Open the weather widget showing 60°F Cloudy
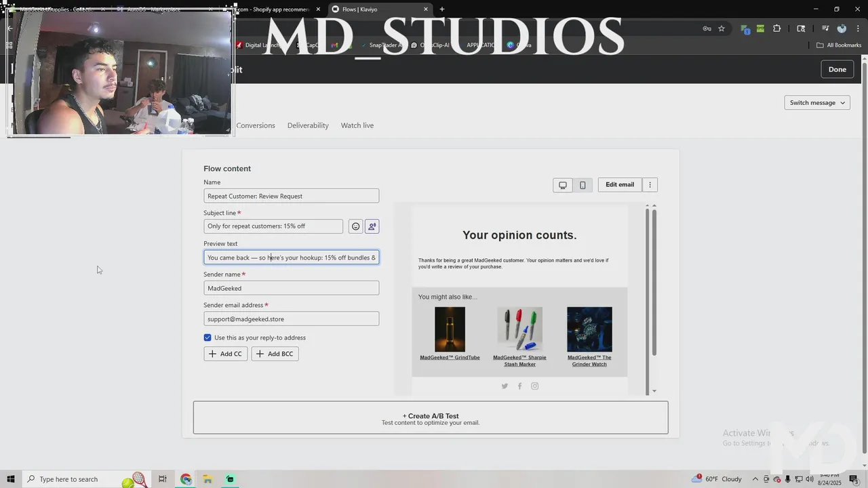Screen dimensions: 868x488 (x=717, y=479)
